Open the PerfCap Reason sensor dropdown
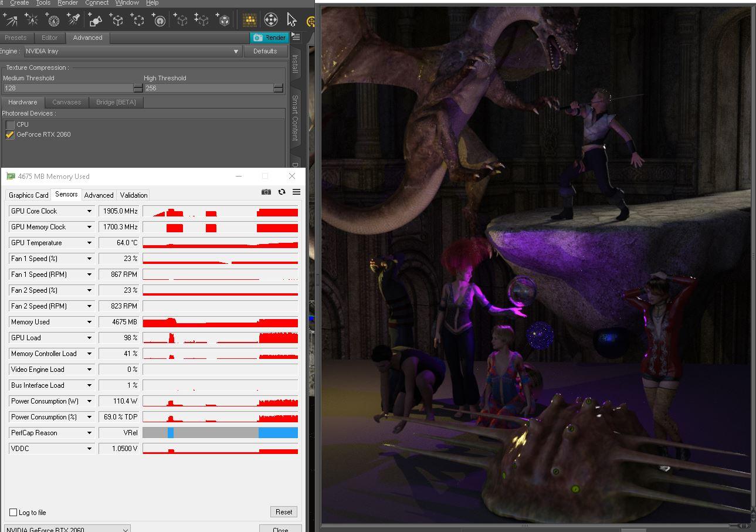The image size is (756, 532). click(x=89, y=433)
